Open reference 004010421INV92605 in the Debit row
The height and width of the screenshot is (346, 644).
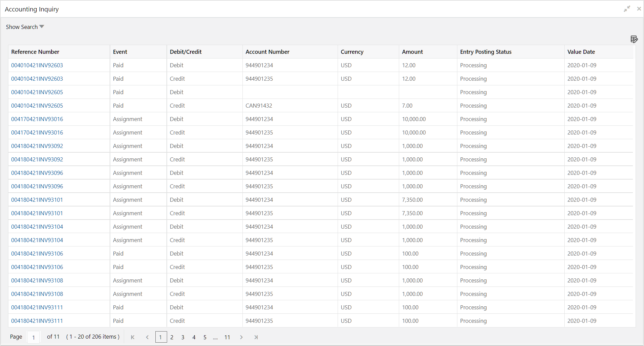pyautogui.click(x=37, y=92)
